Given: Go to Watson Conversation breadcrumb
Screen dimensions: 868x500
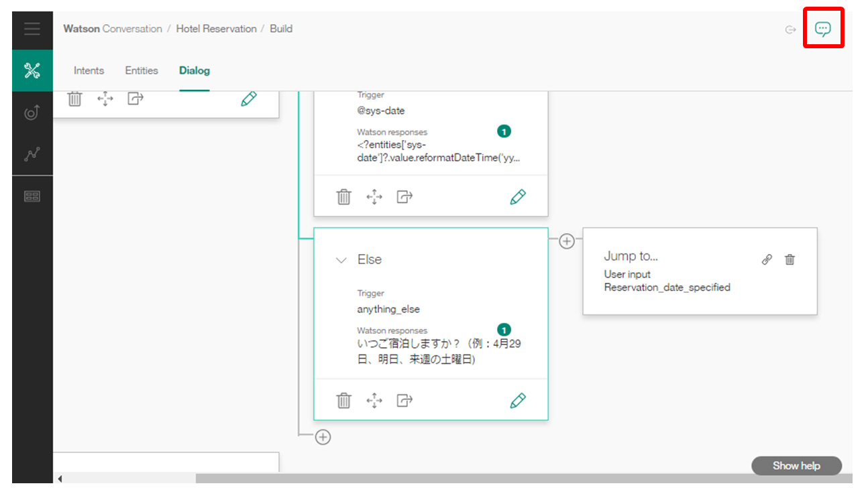Looking at the screenshot, I should (x=113, y=29).
